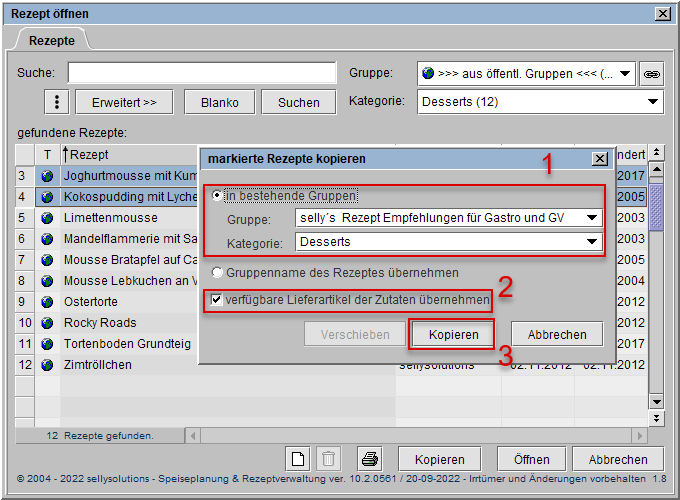
Task: Expand advanced search with Erweitert >>
Action: point(124,102)
